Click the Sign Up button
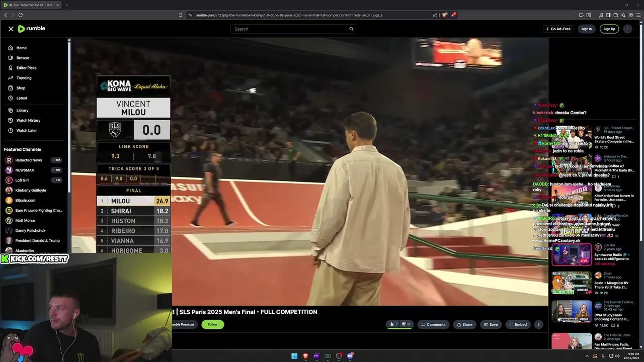 pyautogui.click(x=609, y=29)
